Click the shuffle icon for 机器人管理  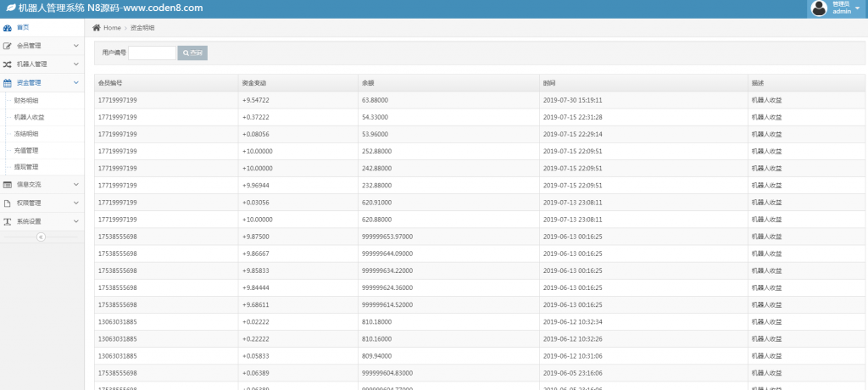pyautogui.click(x=7, y=64)
